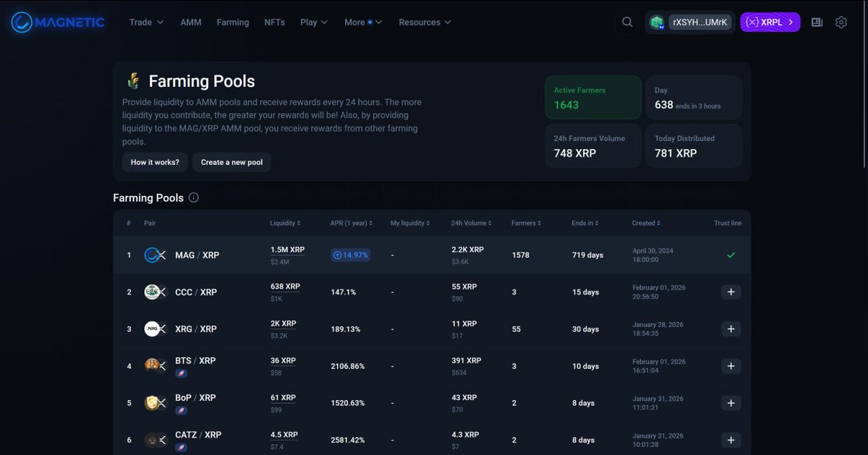868x455 pixels.
Task: Click the 1.5M XRP liquidity value
Action: coord(287,250)
